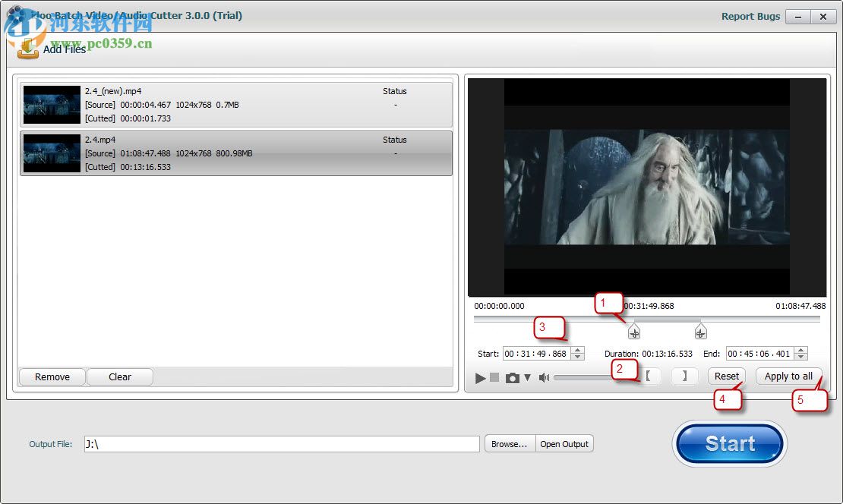Click the Output File path field
The image size is (843, 504).
click(x=282, y=444)
